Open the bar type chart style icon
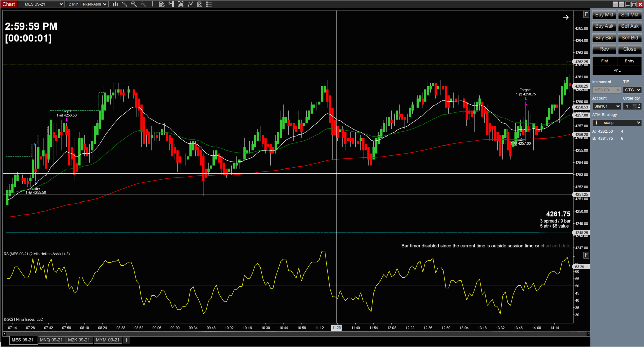Screen dimensions: 644x347 (115, 4)
